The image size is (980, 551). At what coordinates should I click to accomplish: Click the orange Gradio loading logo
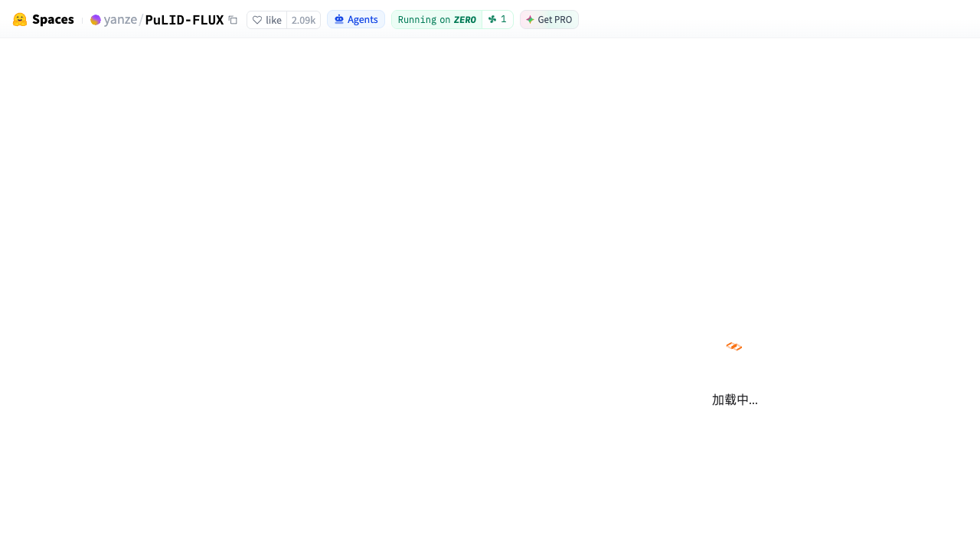(734, 347)
